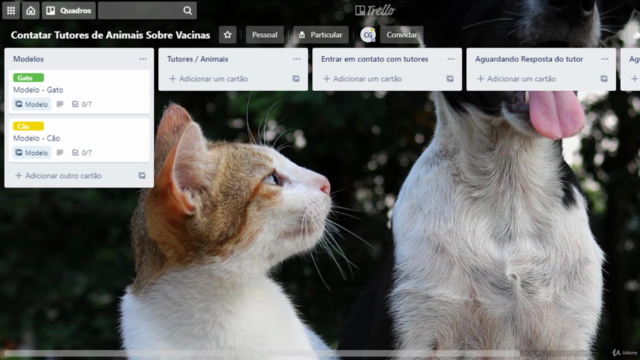Click the Tutores / Animais list title
Viewport: 640px width, 360px height.
(198, 59)
